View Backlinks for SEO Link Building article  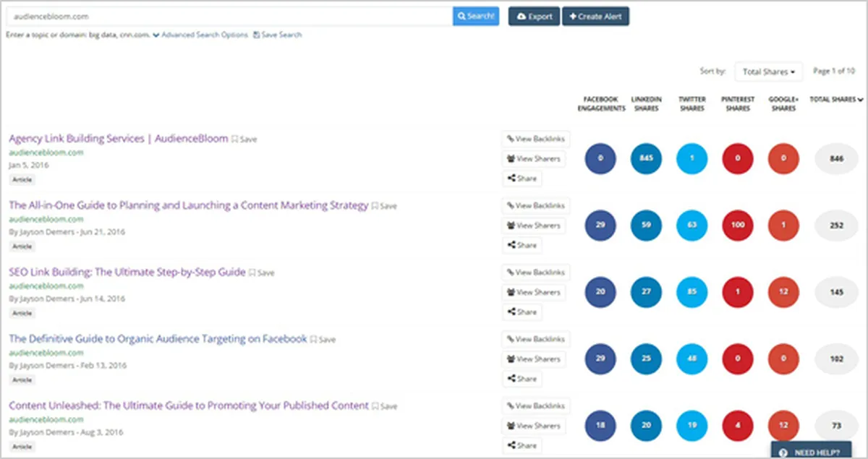point(536,273)
